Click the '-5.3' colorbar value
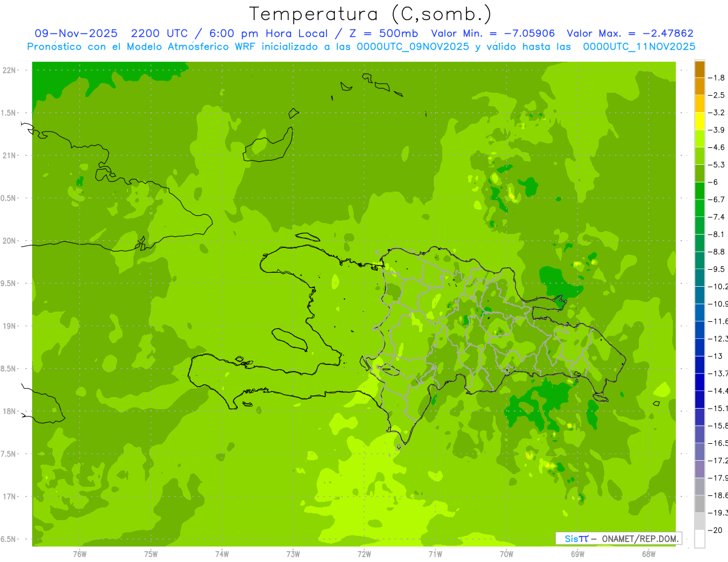Screen dimensions: 728x562 [717, 164]
